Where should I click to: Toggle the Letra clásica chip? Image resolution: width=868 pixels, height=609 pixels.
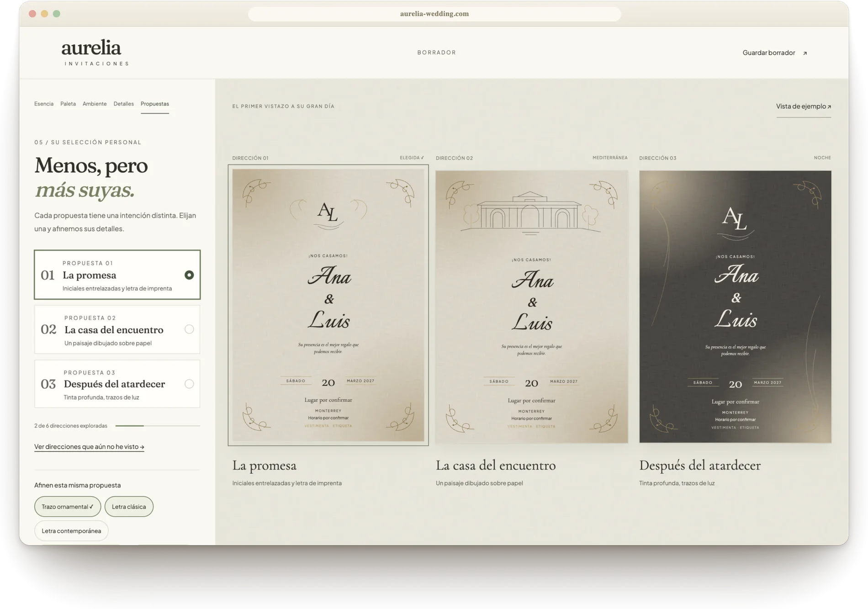click(129, 507)
